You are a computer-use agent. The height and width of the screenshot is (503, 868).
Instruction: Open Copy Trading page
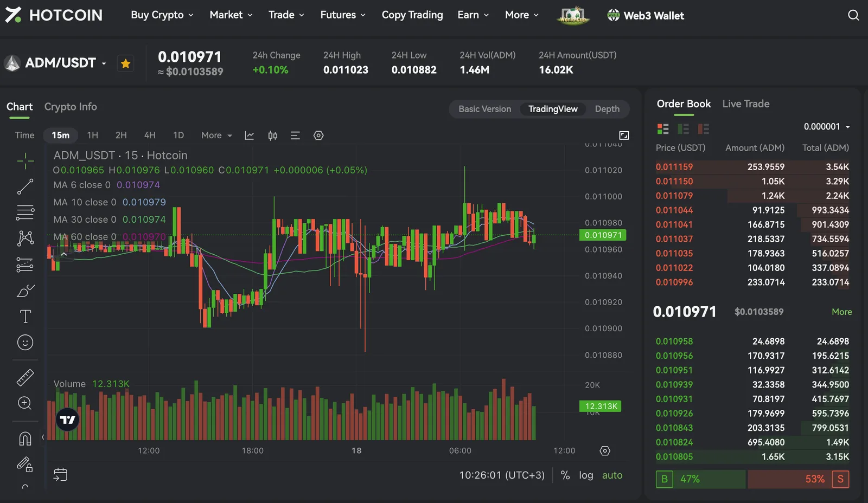[412, 15]
